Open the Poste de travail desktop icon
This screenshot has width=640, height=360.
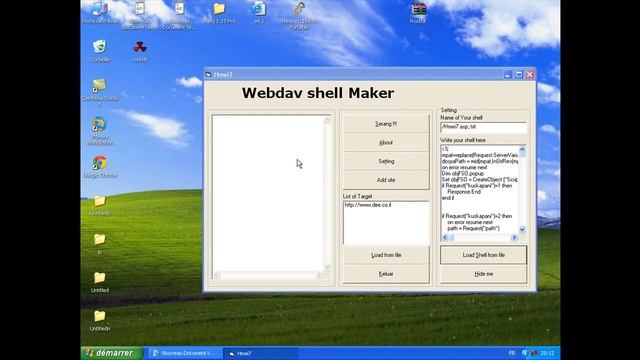coord(100,13)
